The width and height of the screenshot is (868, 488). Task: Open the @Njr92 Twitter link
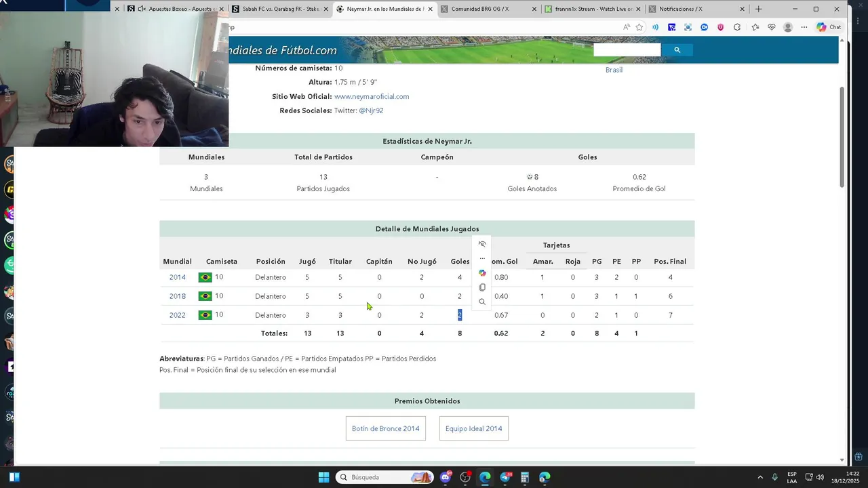tap(371, 110)
